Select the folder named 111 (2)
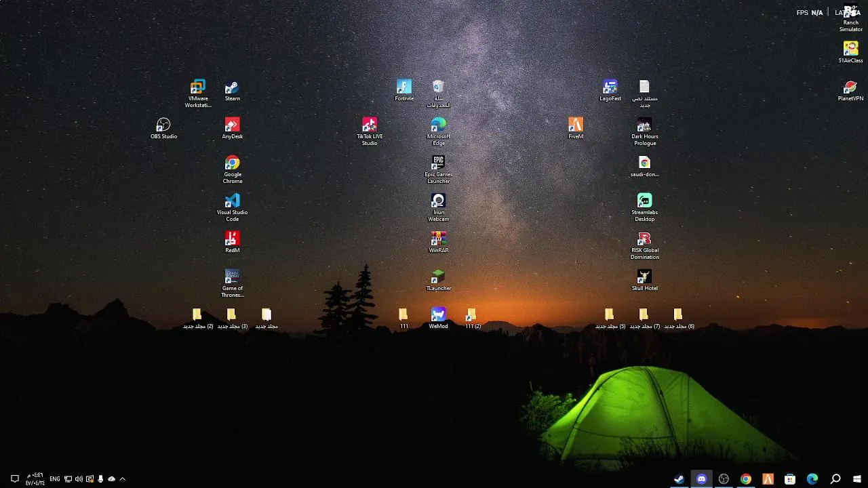The height and width of the screenshot is (488, 868). tap(473, 319)
